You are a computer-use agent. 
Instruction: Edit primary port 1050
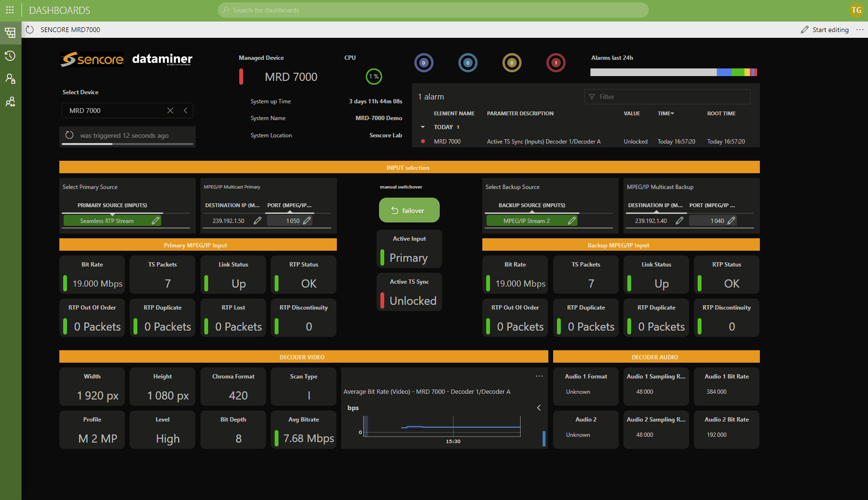point(307,221)
